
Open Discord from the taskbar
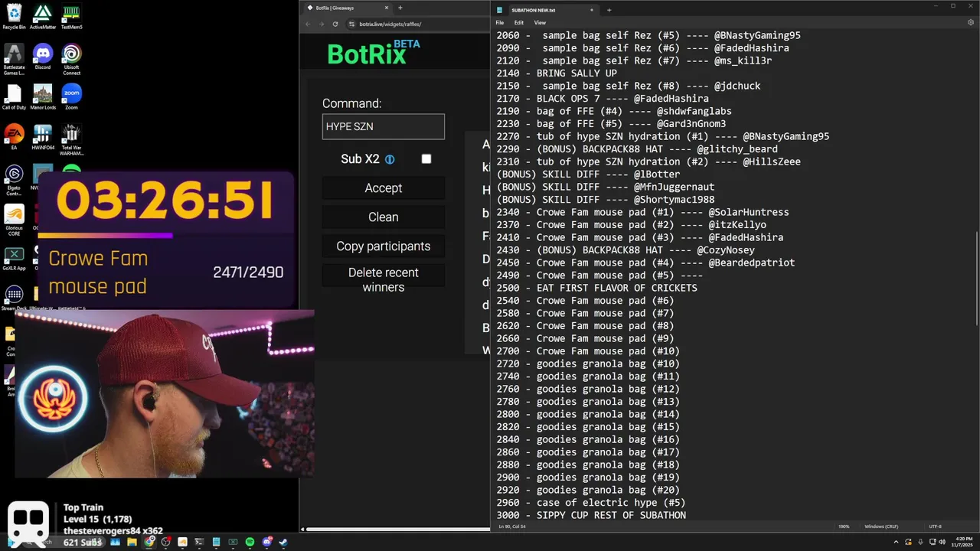tap(266, 542)
